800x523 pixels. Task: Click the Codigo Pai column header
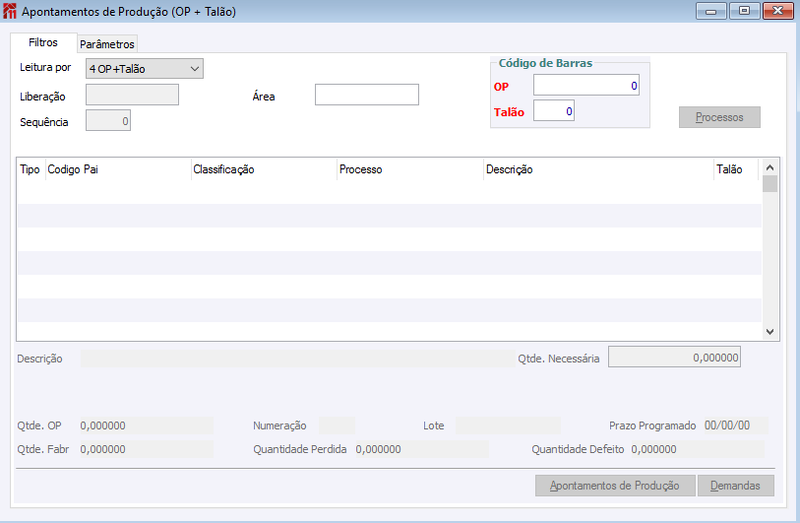click(x=118, y=169)
